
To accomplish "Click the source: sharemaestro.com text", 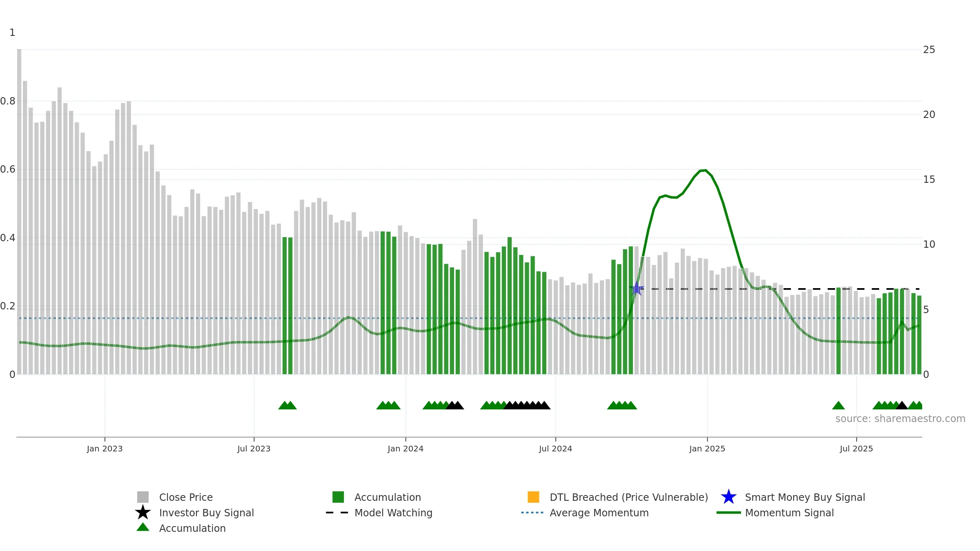I will click(x=900, y=419).
